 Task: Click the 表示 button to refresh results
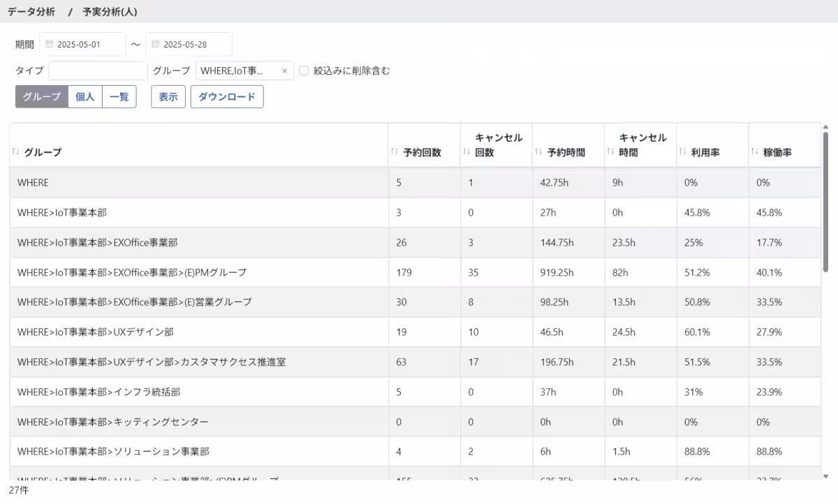[168, 96]
